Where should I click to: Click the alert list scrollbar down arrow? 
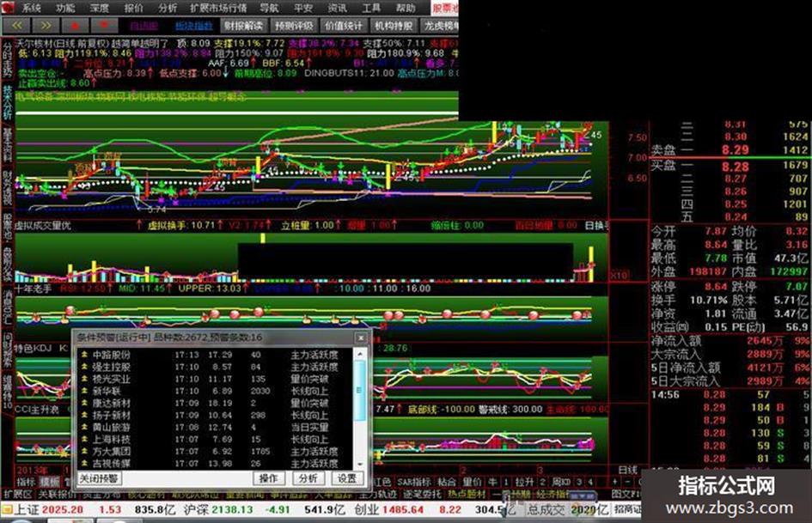(359, 465)
